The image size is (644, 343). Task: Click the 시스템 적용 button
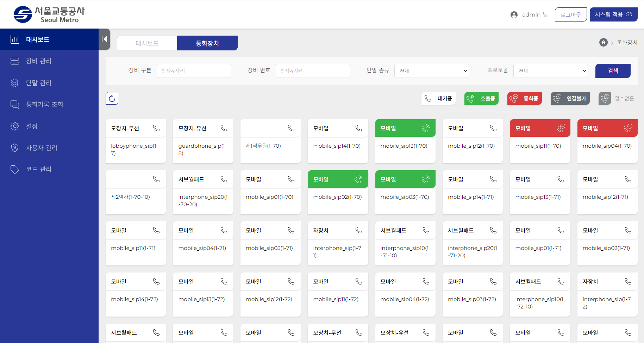pyautogui.click(x=613, y=14)
